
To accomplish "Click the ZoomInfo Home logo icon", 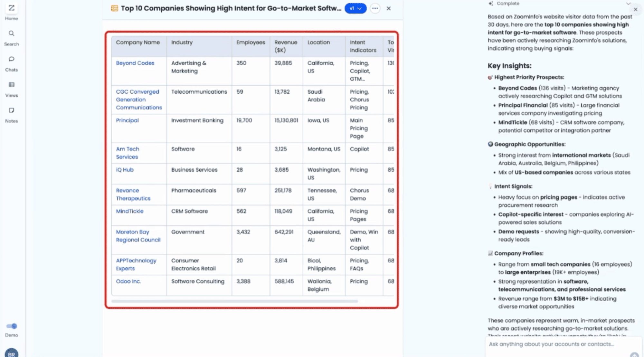I will click(x=12, y=8).
